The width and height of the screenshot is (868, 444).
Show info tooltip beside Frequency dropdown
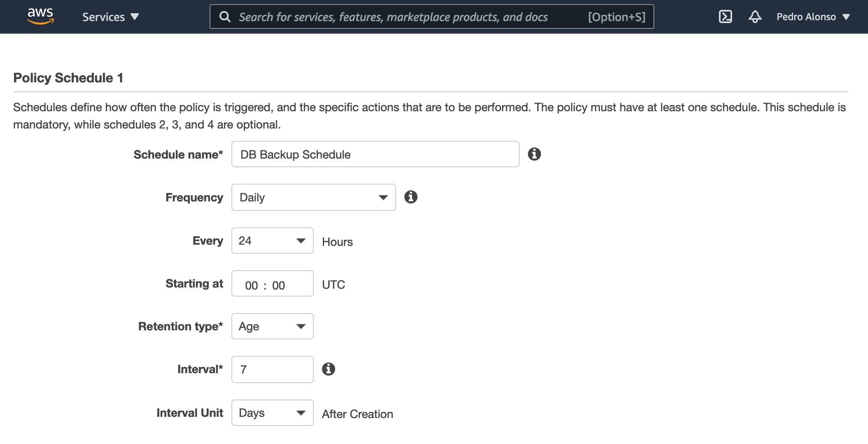(x=411, y=197)
